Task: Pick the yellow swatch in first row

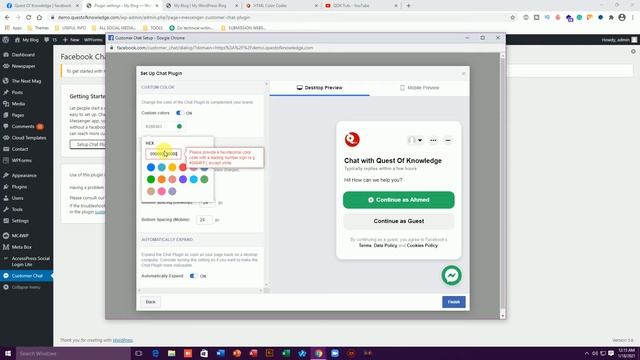Action: pos(172,167)
